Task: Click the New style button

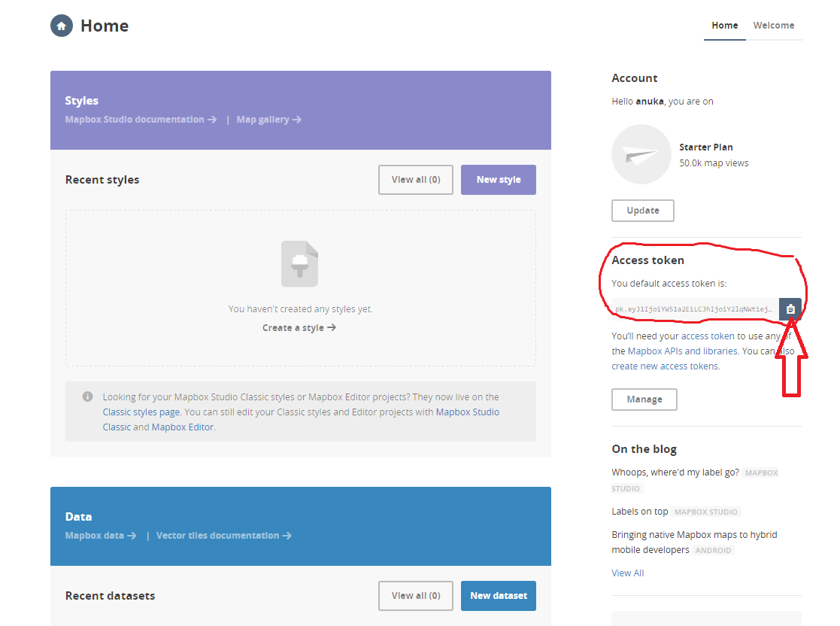Action: tap(498, 180)
